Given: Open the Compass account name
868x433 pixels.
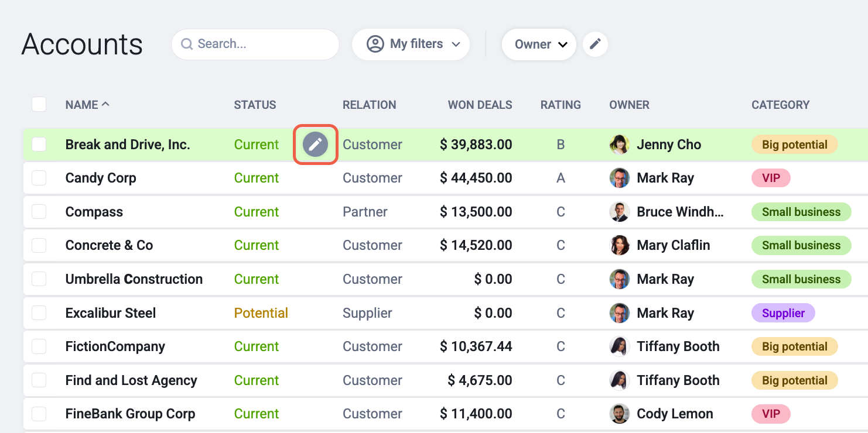Looking at the screenshot, I should coord(94,212).
